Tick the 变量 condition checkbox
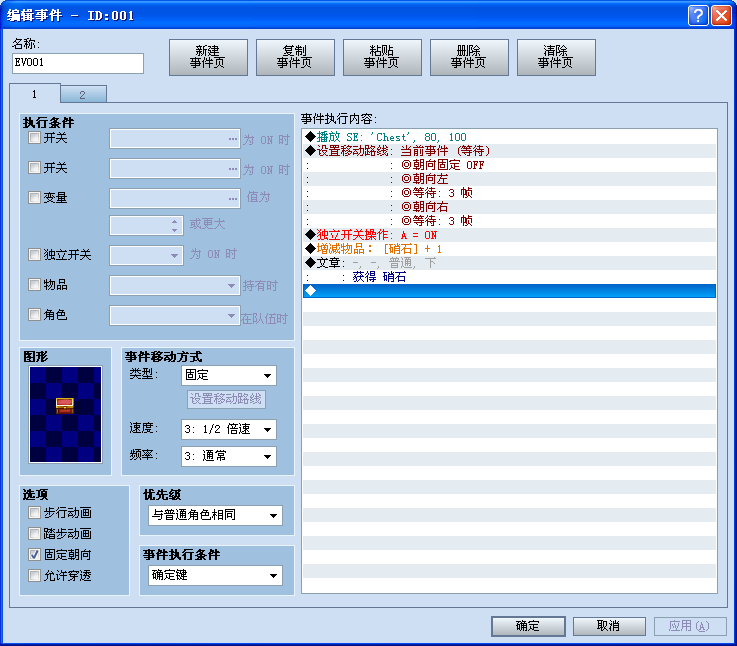The width and height of the screenshot is (737, 646). [x=34, y=197]
